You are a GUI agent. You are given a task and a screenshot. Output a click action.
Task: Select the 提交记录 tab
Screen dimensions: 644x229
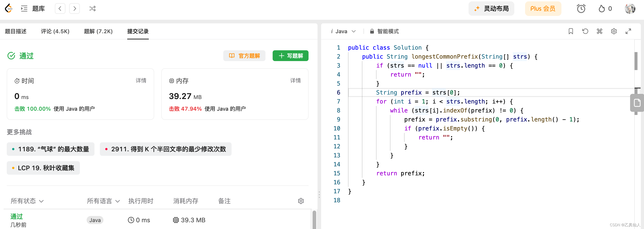138,31
